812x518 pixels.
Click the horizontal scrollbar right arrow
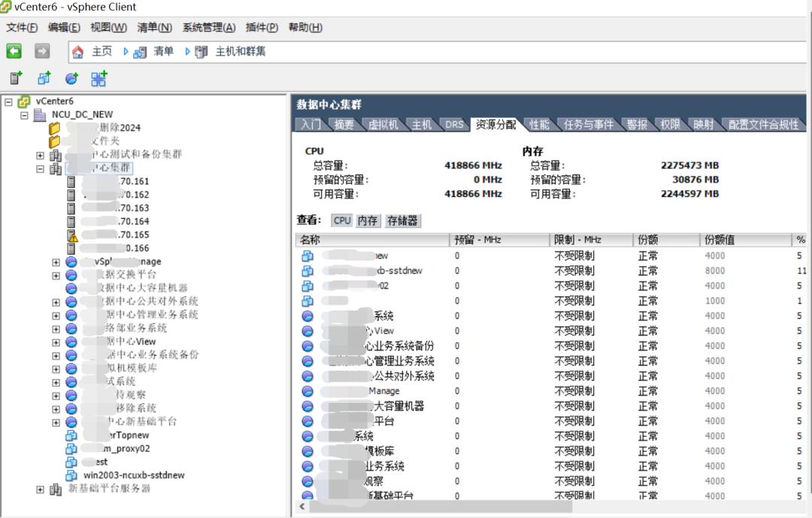coord(804,508)
